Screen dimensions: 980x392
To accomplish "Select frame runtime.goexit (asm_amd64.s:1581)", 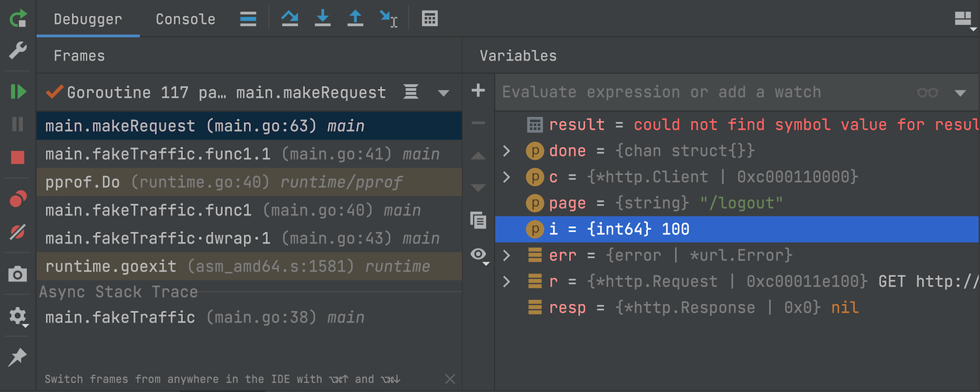I will pos(249,266).
